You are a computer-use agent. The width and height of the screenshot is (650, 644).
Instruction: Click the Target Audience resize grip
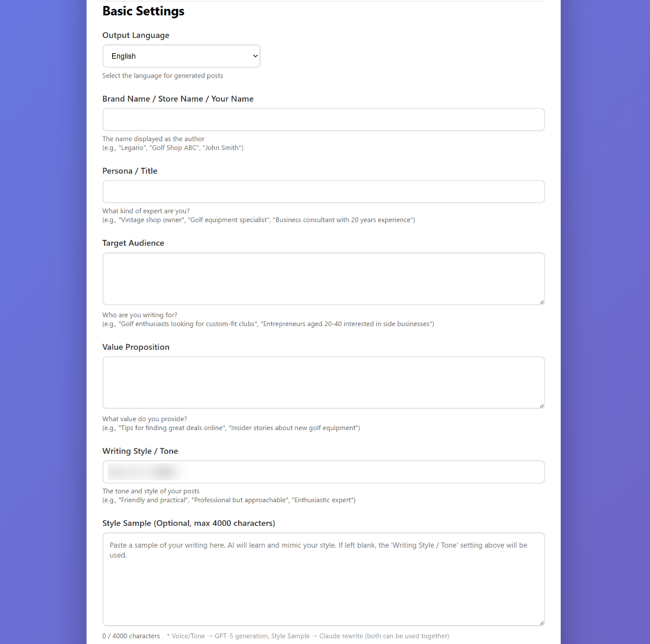coord(541,302)
